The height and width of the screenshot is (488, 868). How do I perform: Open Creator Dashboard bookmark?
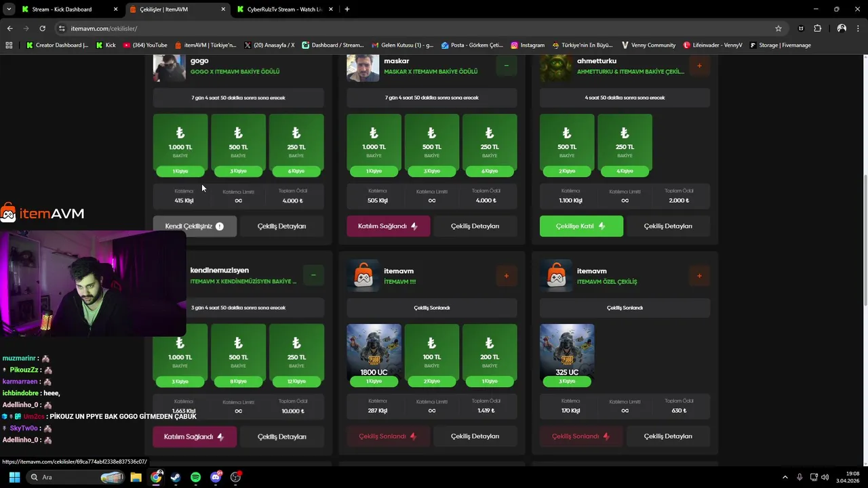[57, 45]
